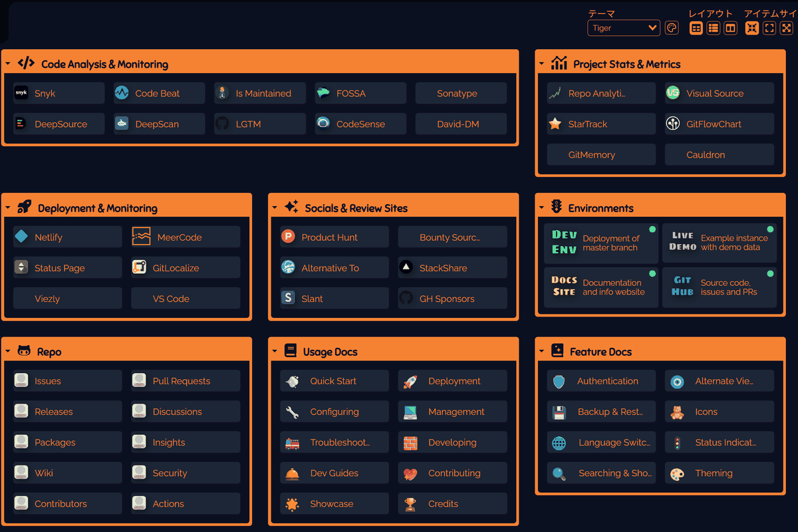Click the GitLocalize icon

click(140, 268)
